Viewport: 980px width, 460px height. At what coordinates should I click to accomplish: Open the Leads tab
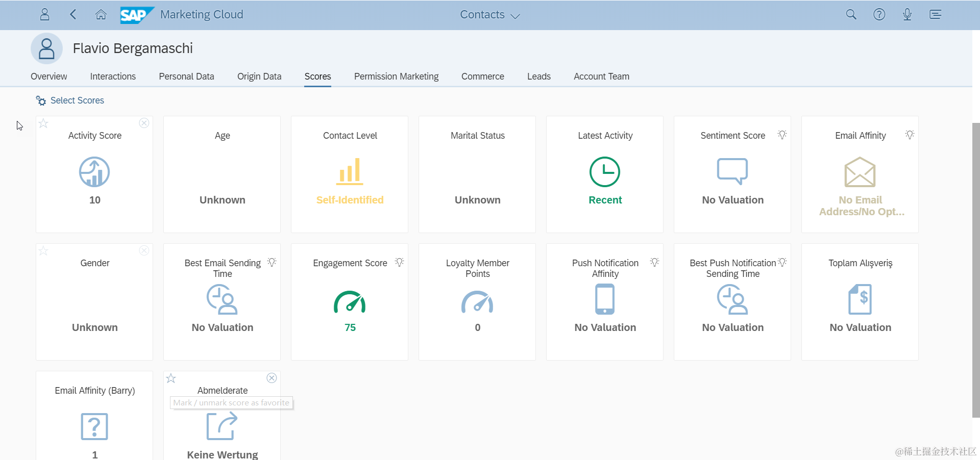click(538, 76)
